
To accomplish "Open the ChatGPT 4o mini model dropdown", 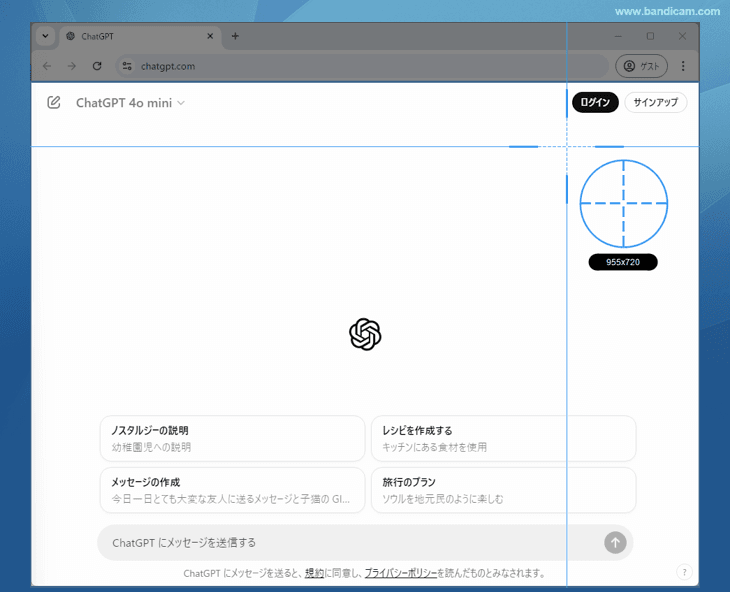I will (130, 103).
